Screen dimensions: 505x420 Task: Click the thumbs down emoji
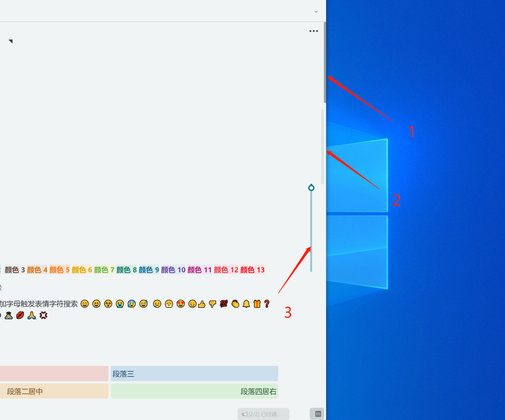click(x=212, y=304)
